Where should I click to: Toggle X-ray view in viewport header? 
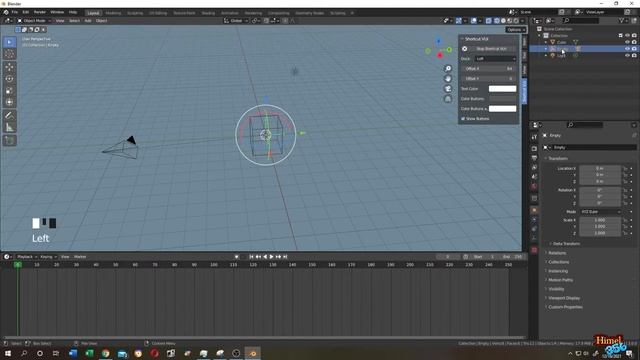click(489, 20)
